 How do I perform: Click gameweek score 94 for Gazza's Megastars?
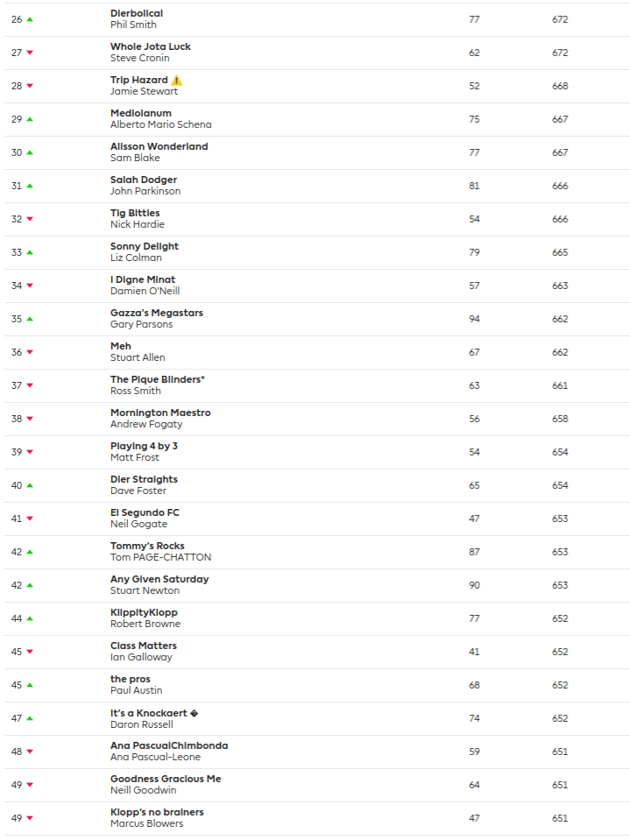[474, 319]
